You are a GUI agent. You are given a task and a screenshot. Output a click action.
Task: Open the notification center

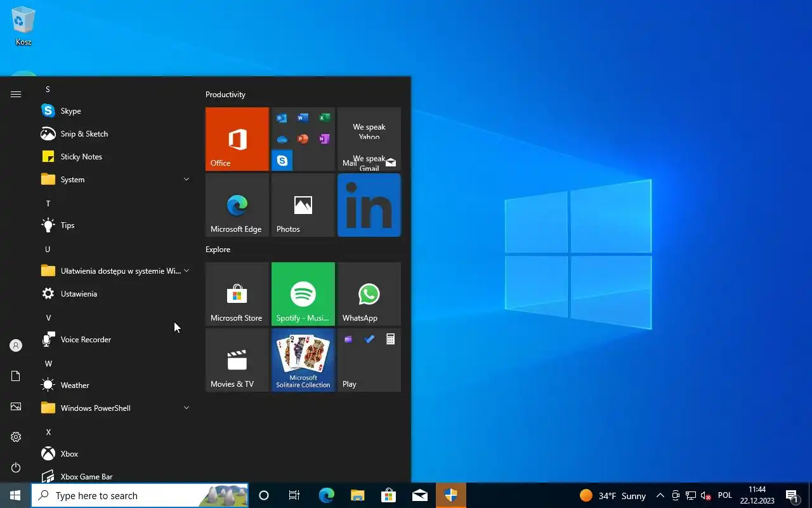point(792,495)
